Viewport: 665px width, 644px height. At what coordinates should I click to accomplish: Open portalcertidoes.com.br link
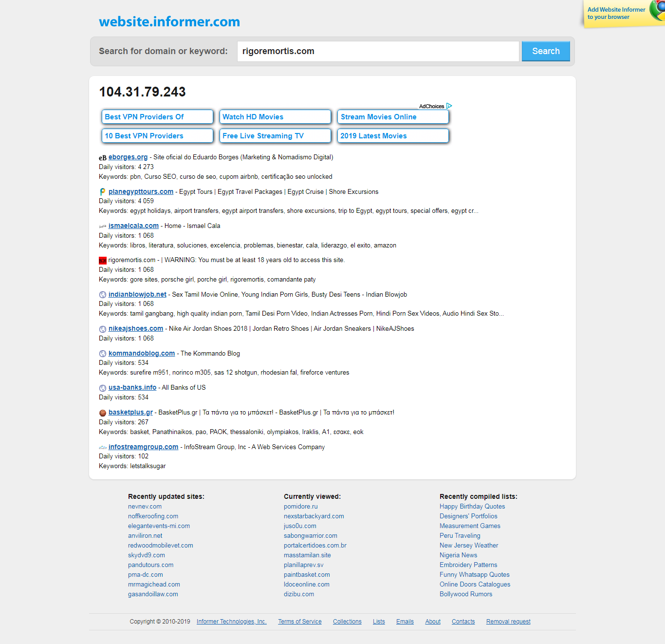315,546
